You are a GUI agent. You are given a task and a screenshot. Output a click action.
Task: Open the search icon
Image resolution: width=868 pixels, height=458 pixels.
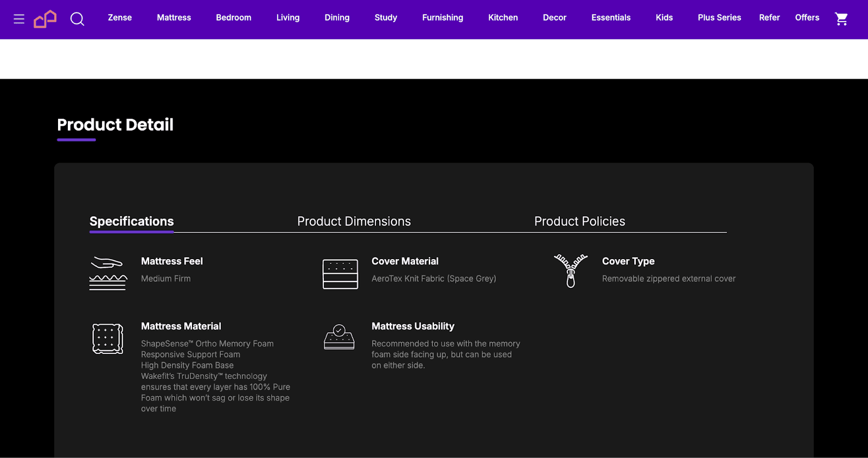(x=78, y=19)
